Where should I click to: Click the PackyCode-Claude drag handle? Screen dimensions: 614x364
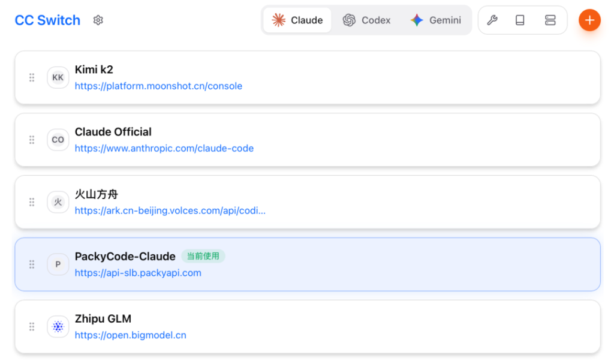pos(32,264)
